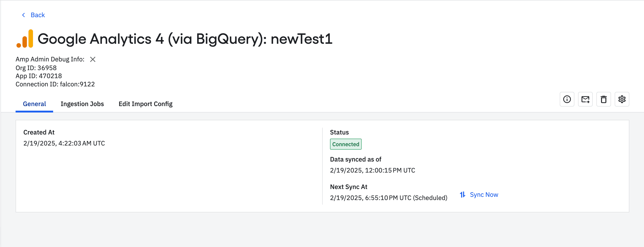Click the green Connected status badge

[346, 144]
